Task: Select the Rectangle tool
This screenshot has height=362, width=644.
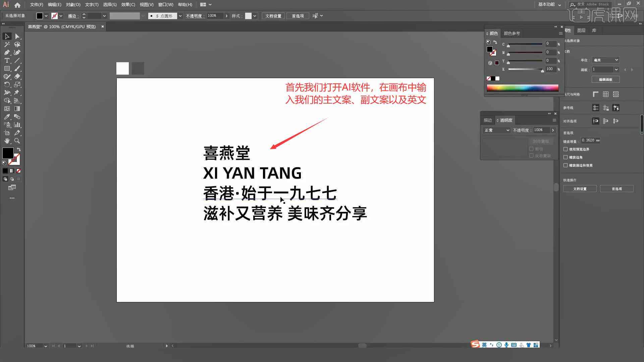Action: pos(7,68)
